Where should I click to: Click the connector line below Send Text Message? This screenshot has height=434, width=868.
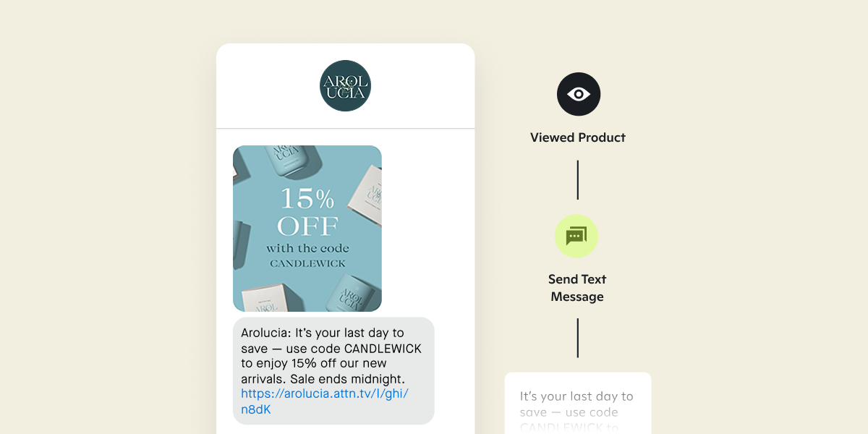click(577, 338)
